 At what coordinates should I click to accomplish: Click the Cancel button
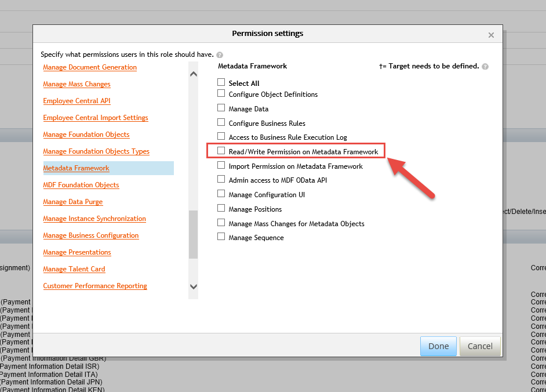point(480,346)
